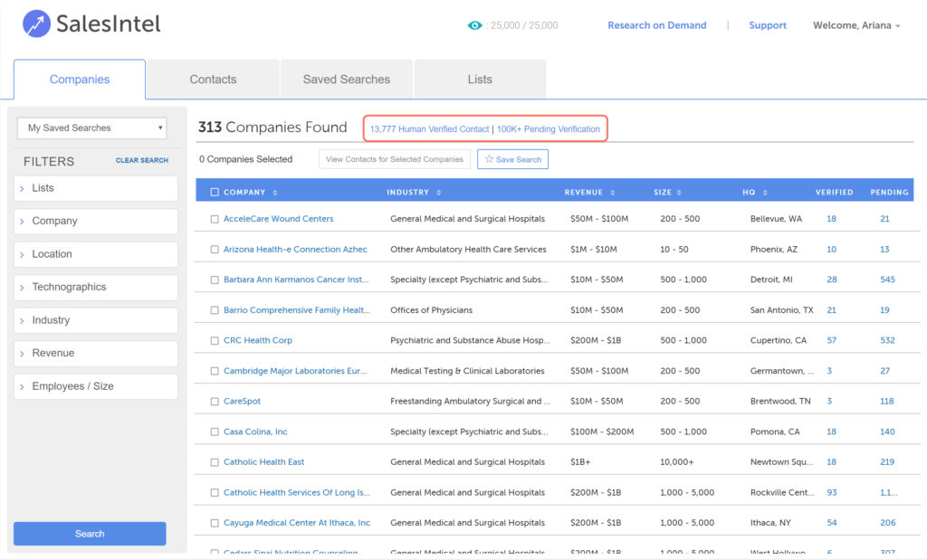Open Research on Demand link

[657, 25]
